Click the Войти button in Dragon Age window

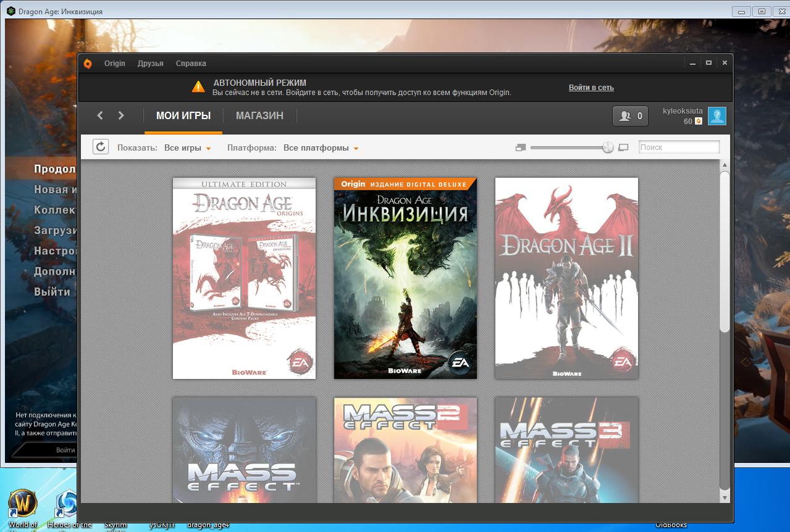65,450
